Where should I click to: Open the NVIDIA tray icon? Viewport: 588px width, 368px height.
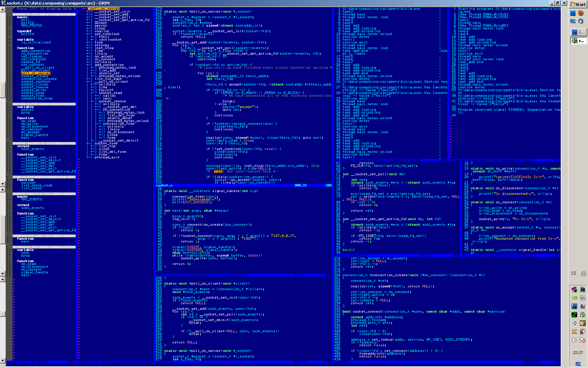point(574,298)
